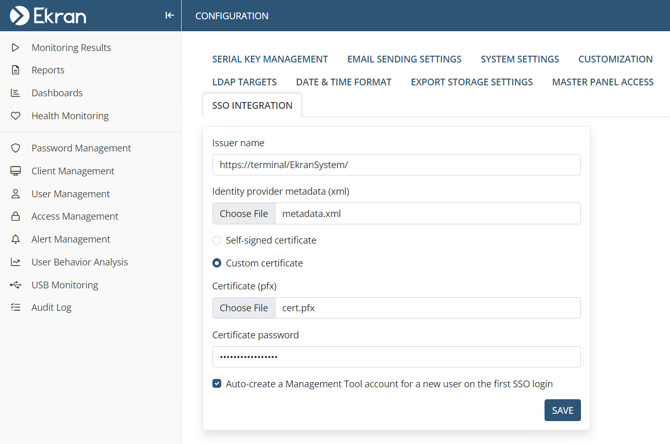Click the USB Monitoring icon

click(15, 285)
